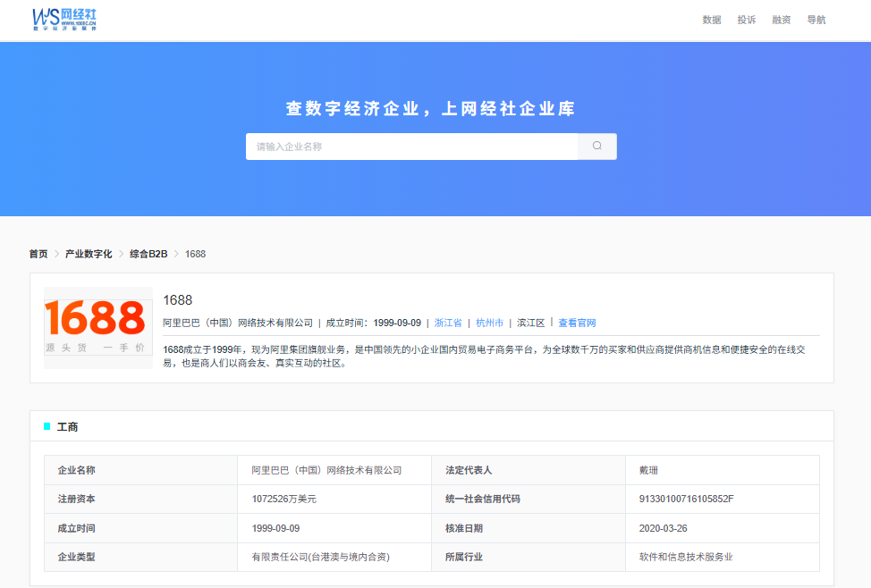Image resolution: width=871 pixels, height=588 pixels.
Task: Open the 浙江省 province link
Action: [x=448, y=323]
